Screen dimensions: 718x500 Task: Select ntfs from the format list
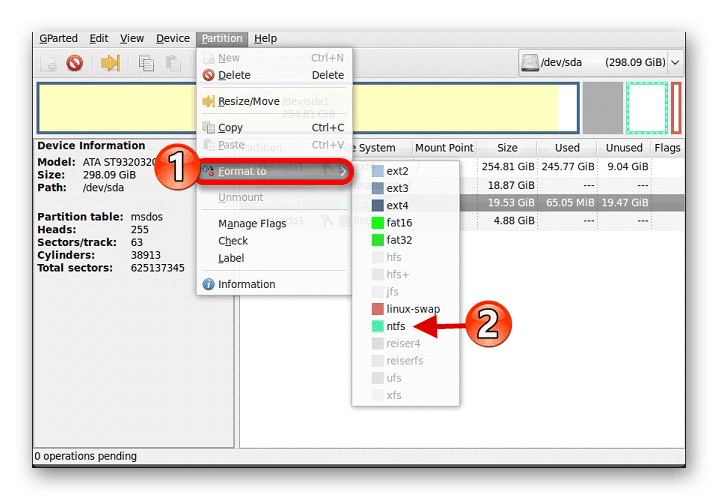(396, 326)
